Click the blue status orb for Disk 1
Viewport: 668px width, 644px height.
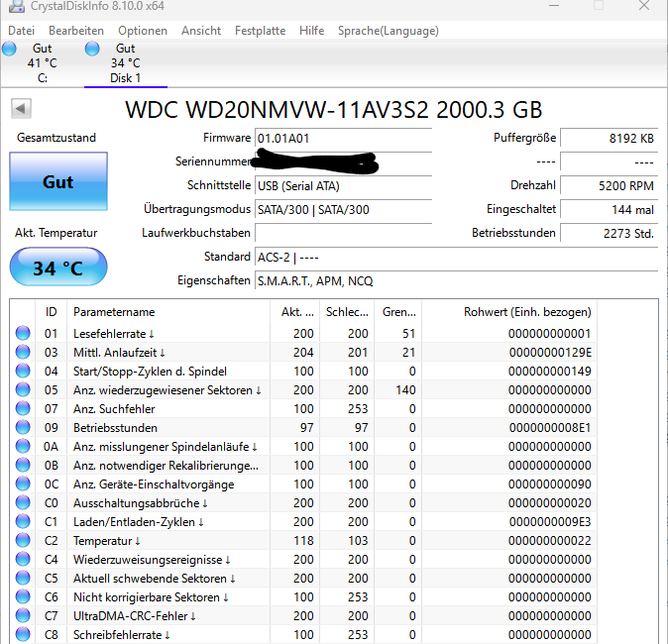coord(92,49)
